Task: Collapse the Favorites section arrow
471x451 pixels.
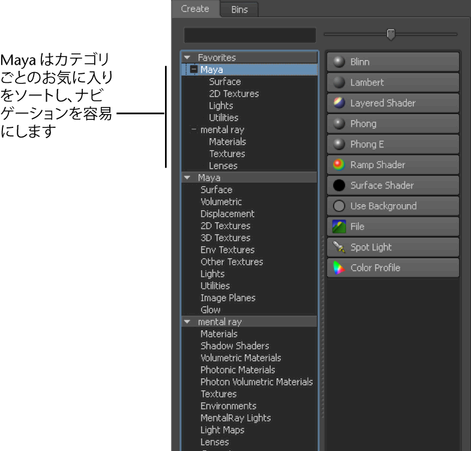Action: 187,57
